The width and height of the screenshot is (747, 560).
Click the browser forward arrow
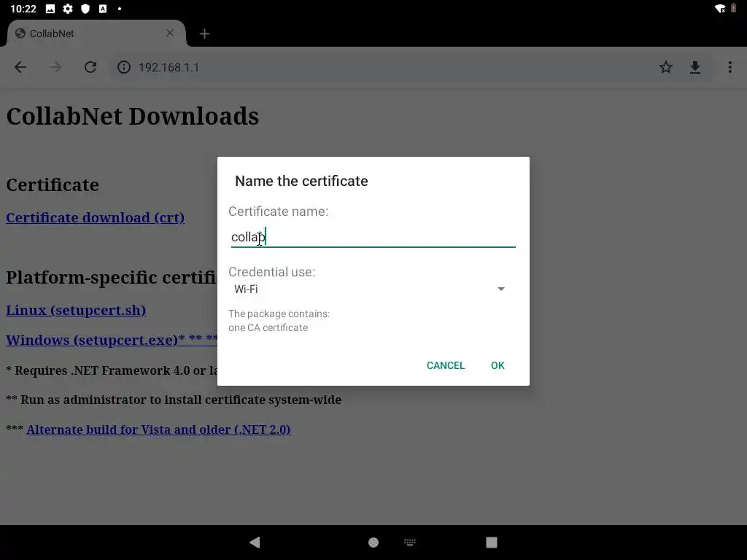coord(55,67)
